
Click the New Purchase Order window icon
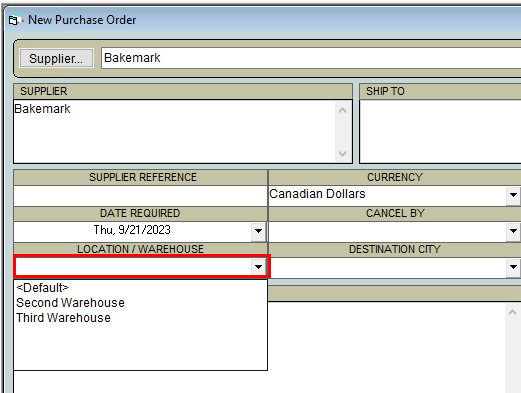[x=14, y=20]
